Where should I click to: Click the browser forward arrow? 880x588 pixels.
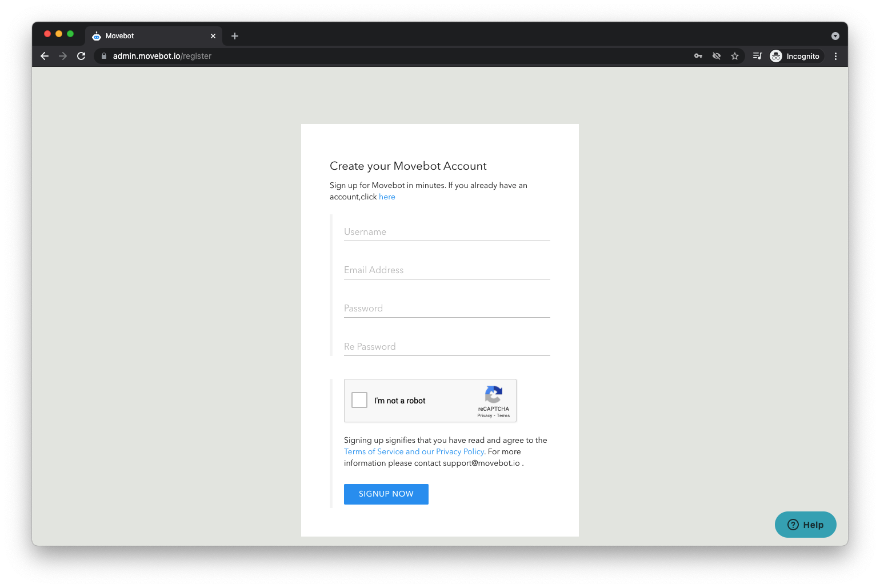[x=63, y=56]
